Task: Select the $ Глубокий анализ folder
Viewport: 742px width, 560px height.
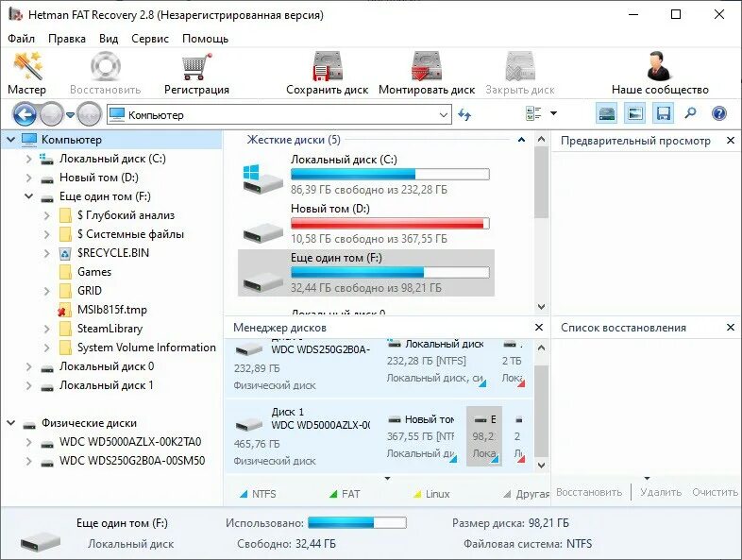Action: pos(126,215)
